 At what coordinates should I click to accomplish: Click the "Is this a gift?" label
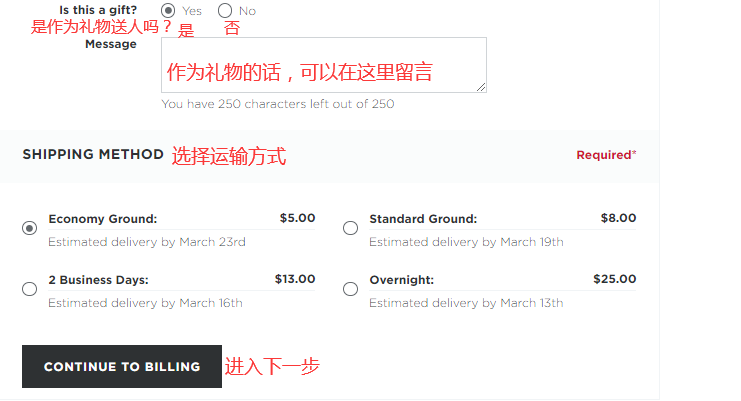(x=98, y=10)
